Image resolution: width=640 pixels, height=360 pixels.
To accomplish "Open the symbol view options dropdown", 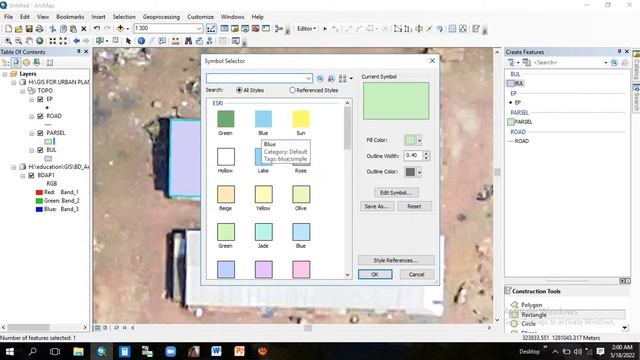I will (351, 78).
